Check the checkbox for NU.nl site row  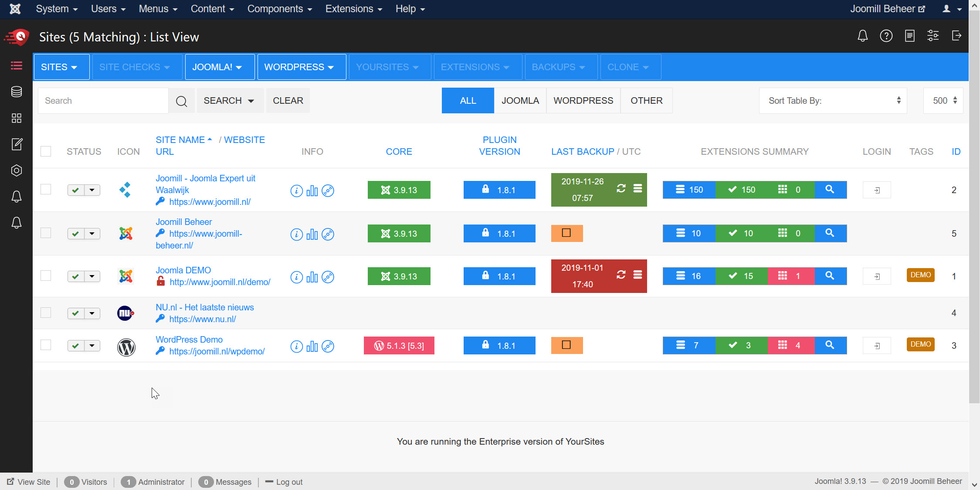click(46, 313)
